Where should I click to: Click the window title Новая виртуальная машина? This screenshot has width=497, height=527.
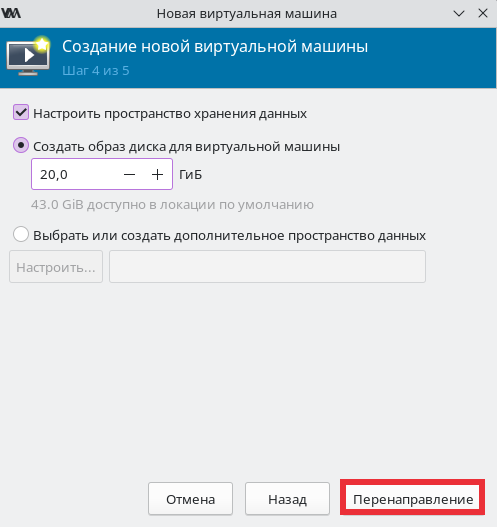coord(247,14)
